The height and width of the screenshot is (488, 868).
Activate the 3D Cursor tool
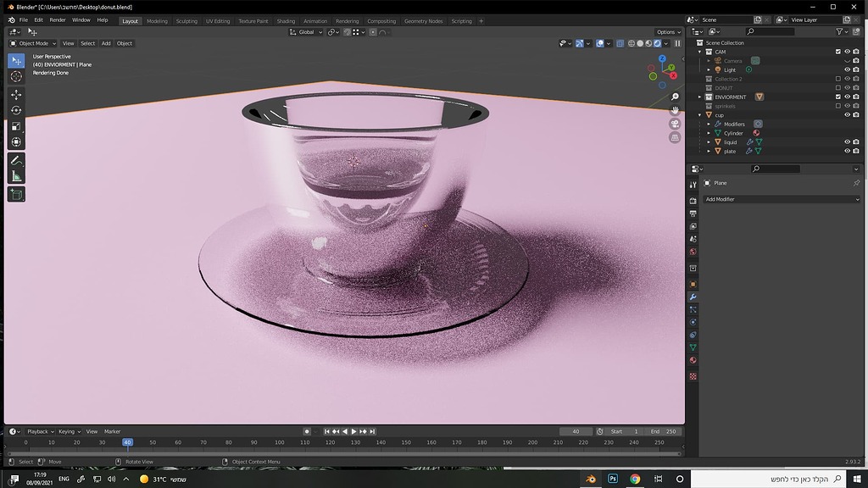click(16, 76)
